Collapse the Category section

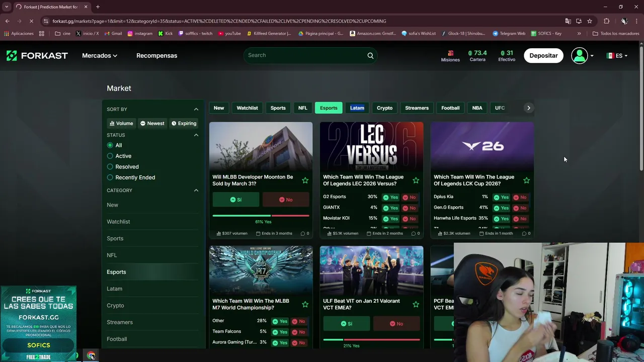coord(196,190)
